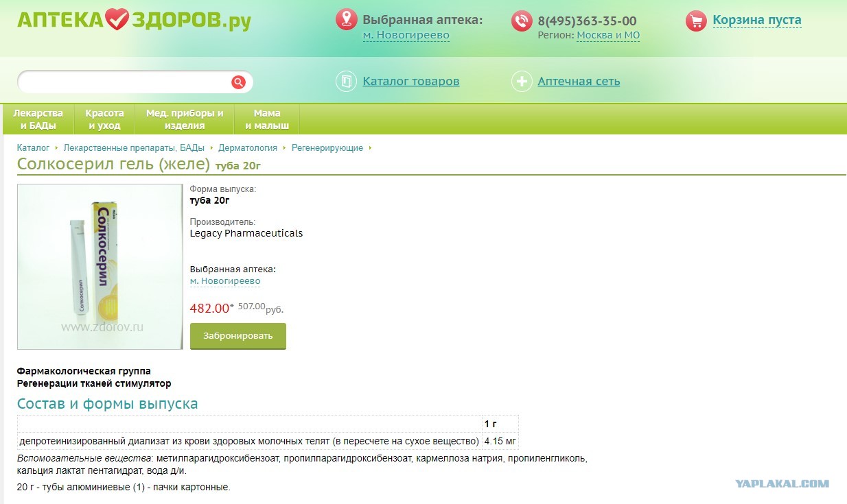This screenshot has height=504, width=847.
Task: Select м. Новогиреево under product details
Action: (225, 281)
